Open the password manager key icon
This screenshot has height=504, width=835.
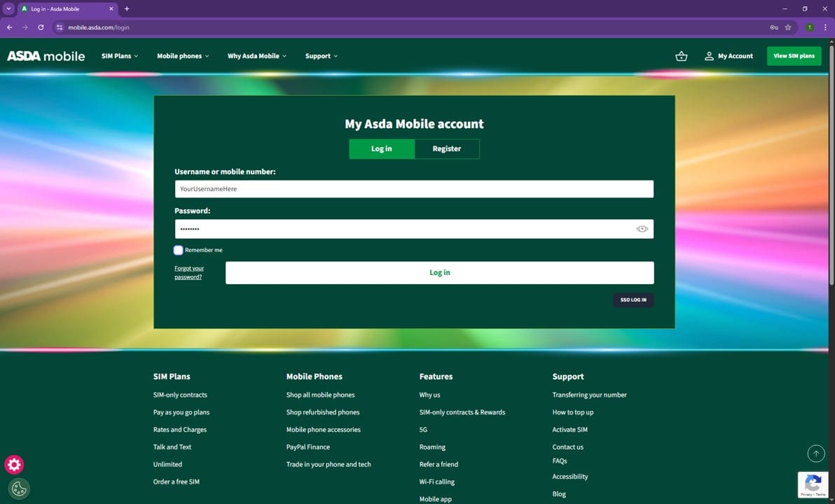[x=774, y=27]
